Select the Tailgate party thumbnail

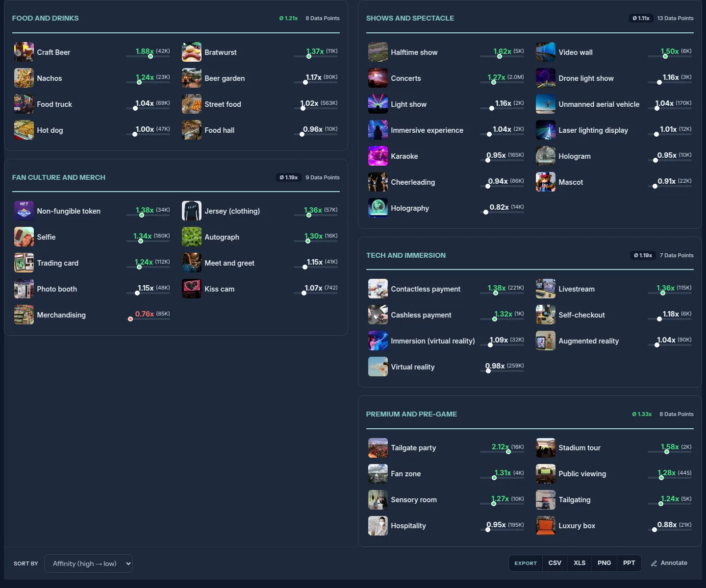[378, 447]
